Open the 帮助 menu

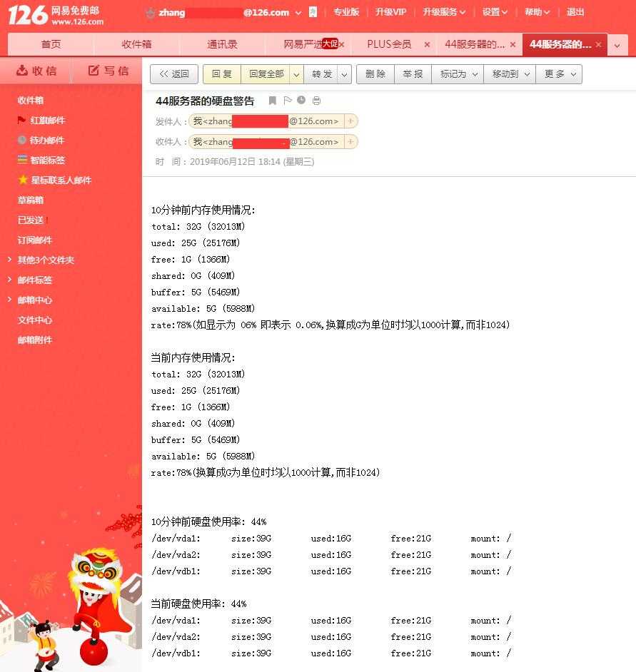pos(537,12)
